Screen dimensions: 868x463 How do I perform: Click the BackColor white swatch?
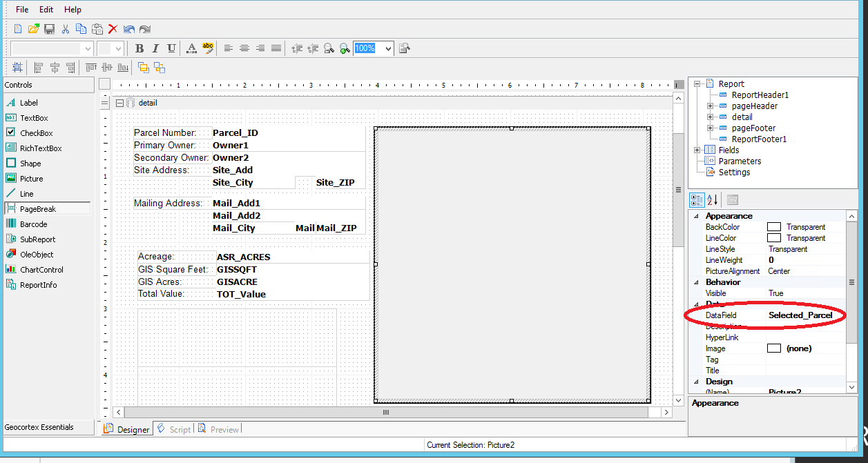(x=774, y=227)
